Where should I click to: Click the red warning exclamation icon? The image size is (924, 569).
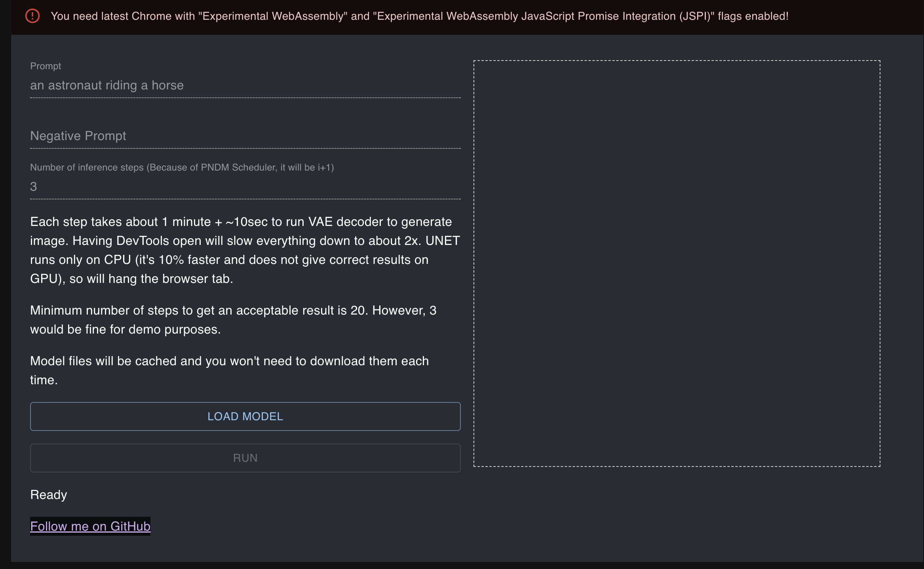pos(32,16)
